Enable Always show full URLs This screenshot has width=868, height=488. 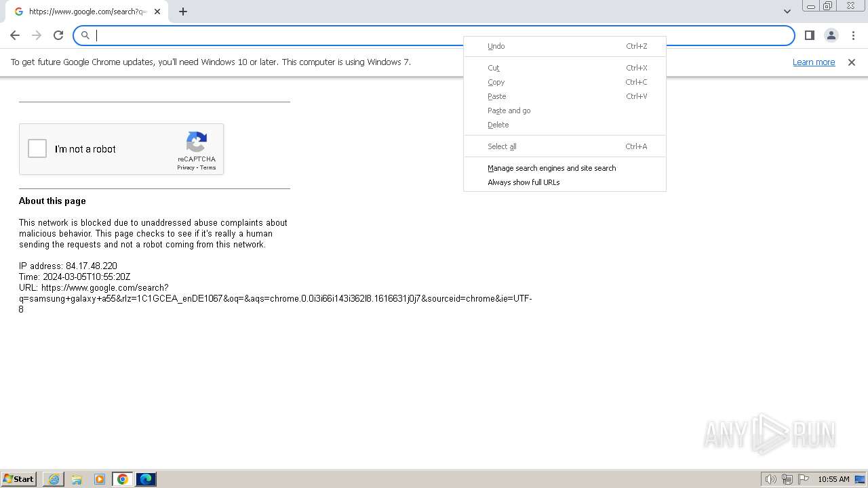coord(565,182)
